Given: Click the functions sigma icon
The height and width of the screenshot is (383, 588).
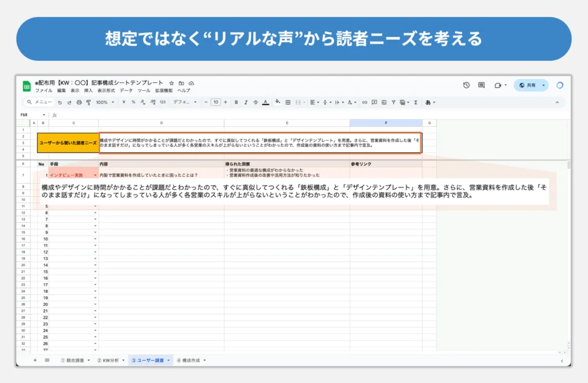Looking at the screenshot, I should [x=416, y=102].
